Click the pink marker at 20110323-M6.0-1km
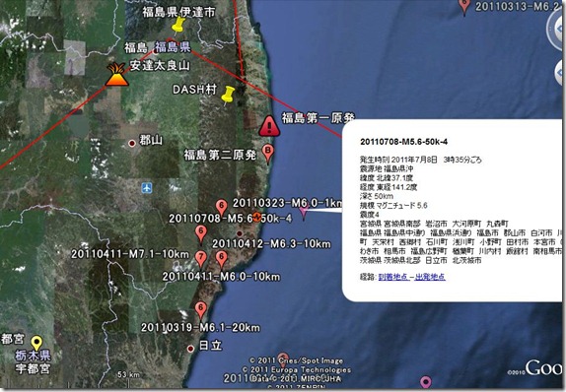The height and width of the screenshot is (392, 566). (x=304, y=213)
